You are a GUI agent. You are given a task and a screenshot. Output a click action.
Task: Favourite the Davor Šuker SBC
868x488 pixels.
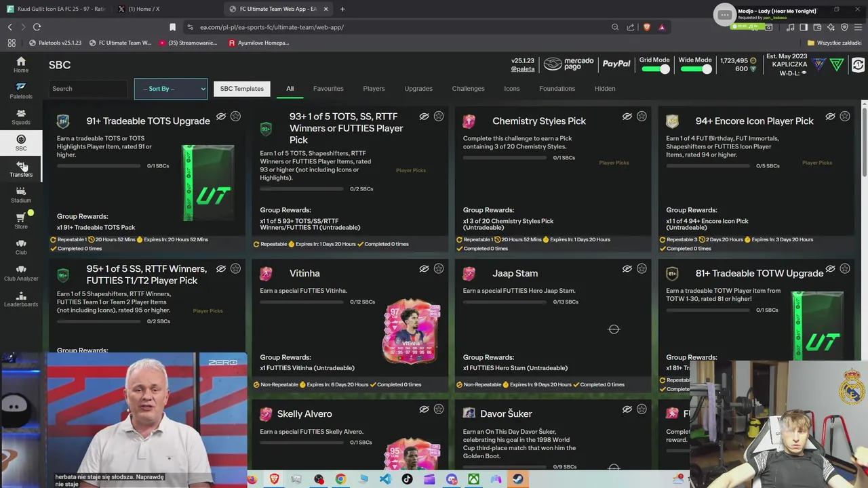point(642,409)
